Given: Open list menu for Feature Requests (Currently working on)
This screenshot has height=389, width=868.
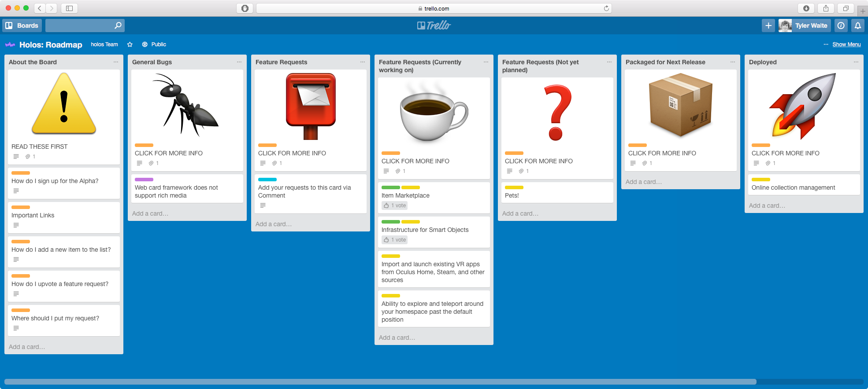Looking at the screenshot, I should pyautogui.click(x=486, y=62).
